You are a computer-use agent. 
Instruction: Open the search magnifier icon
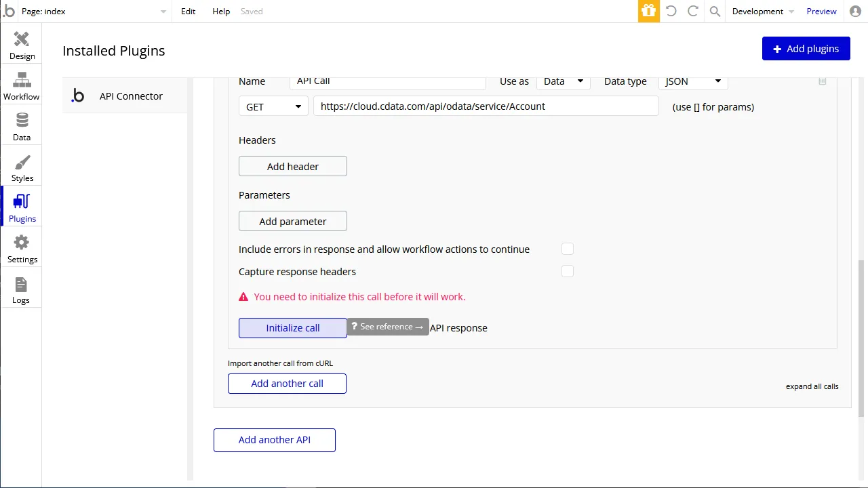[715, 12]
